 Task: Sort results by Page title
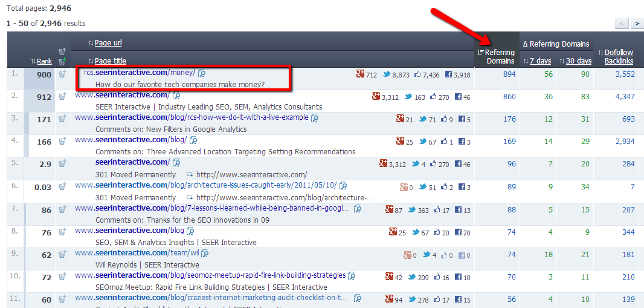click(x=110, y=61)
